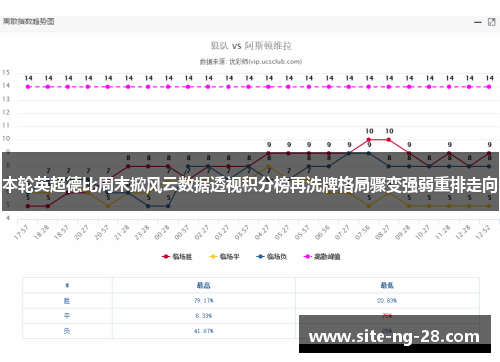Toggle the 临场平 yellow legend series
The width and height of the screenshot is (500, 362).
click(224, 256)
